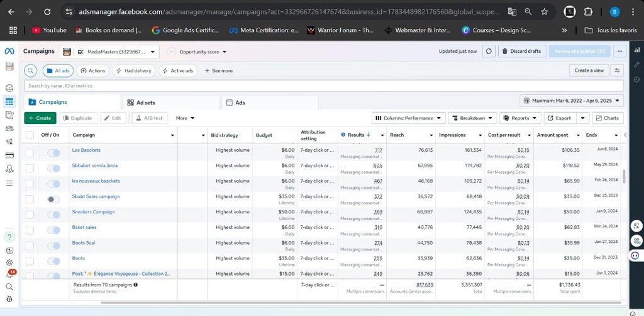Open the Bsket sales campaign link
Viewport: 644px width, 316px height.
click(x=84, y=227)
